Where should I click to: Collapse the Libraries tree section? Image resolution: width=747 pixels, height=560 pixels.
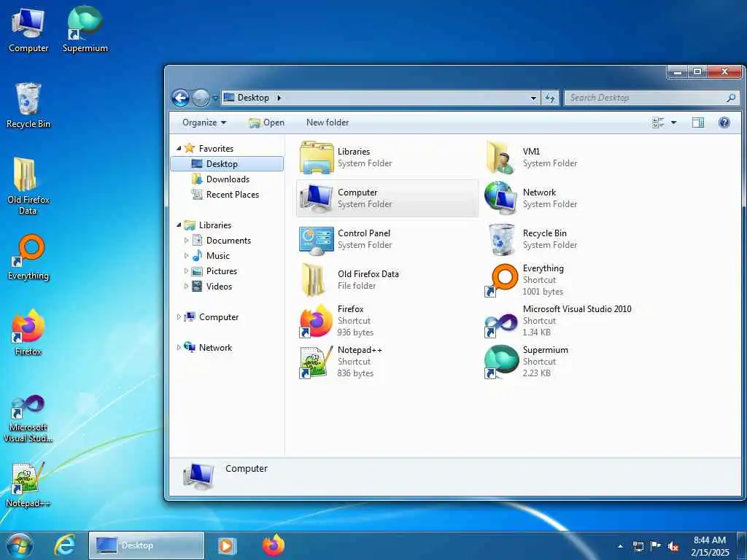pos(179,225)
